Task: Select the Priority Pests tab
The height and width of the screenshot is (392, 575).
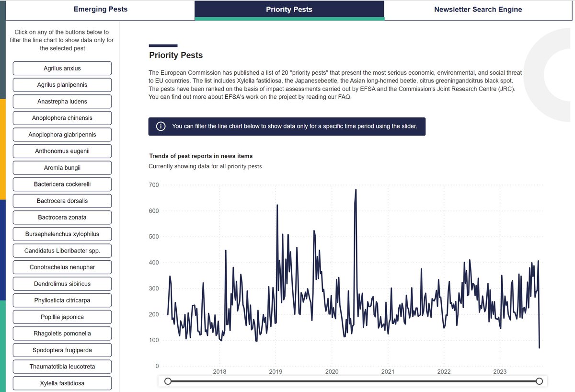Action: tap(289, 10)
